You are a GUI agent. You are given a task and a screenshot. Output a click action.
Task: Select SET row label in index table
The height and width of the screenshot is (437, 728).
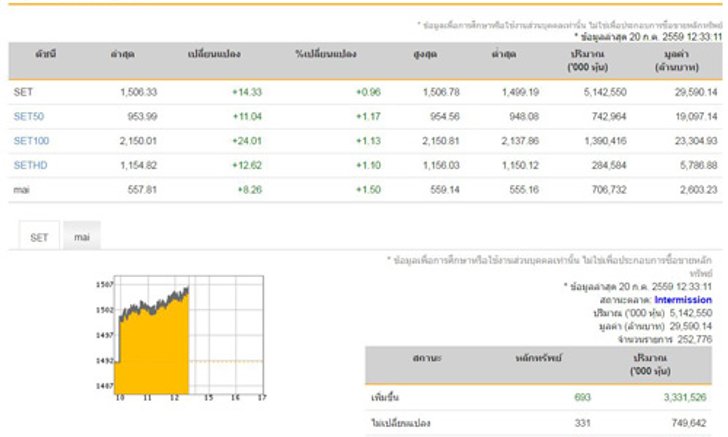point(23,92)
